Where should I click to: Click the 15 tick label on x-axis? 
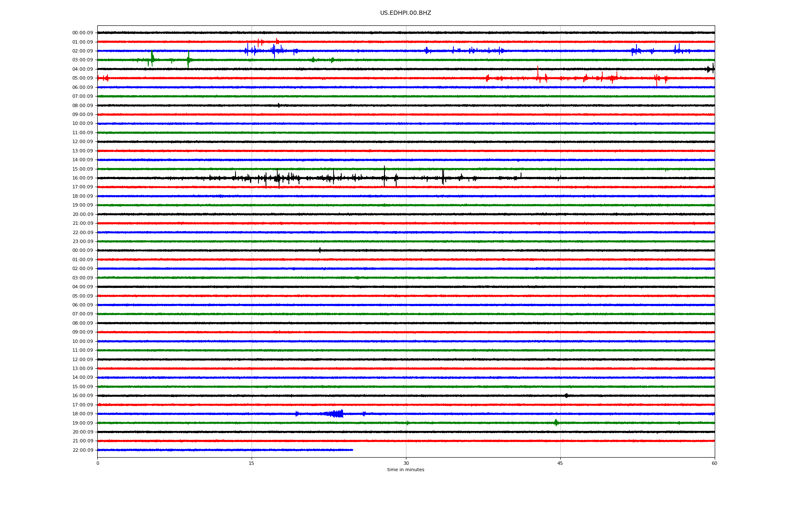(x=252, y=463)
